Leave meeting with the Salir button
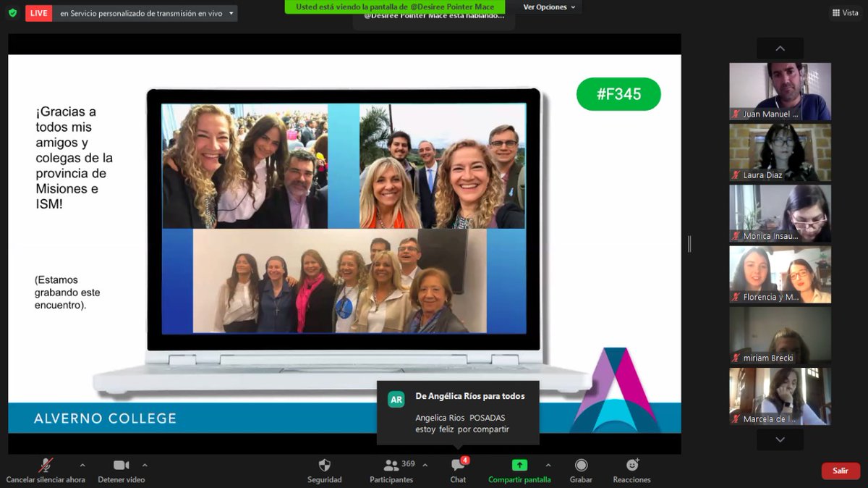Screen dimensions: 868x488 coord(841,471)
